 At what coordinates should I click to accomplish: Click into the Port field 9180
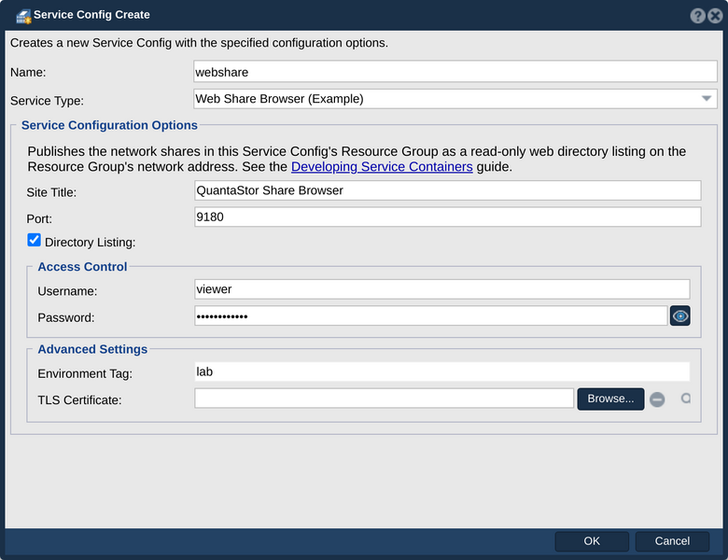click(x=448, y=217)
